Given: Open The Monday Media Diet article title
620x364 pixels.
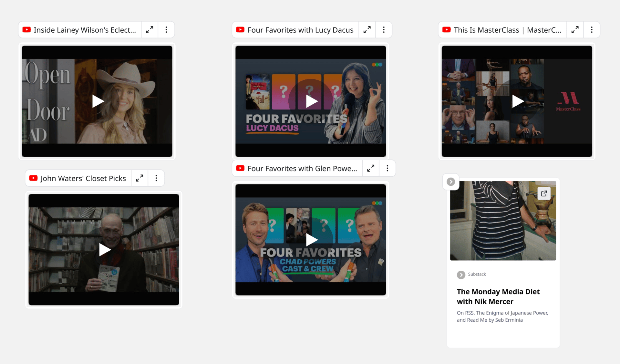Looking at the screenshot, I should pyautogui.click(x=498, y=296).
